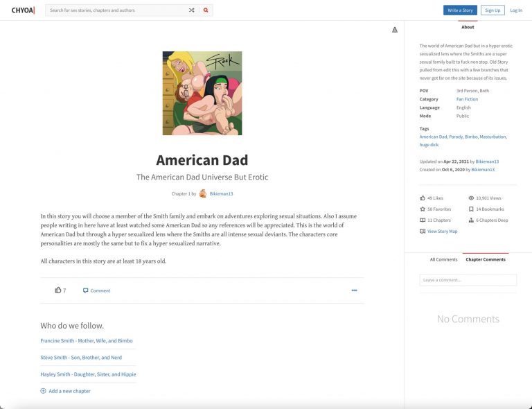Click the 3rd Person, Both POV value
The image size is (532, 409).
(472, 91)
